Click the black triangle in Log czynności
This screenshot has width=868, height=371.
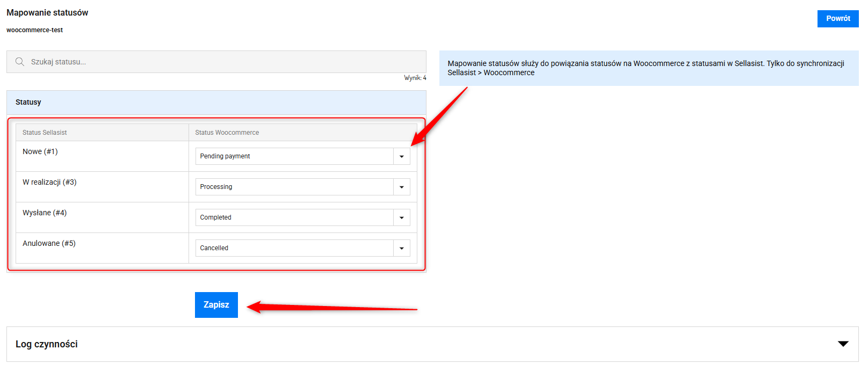coord(843,344)
